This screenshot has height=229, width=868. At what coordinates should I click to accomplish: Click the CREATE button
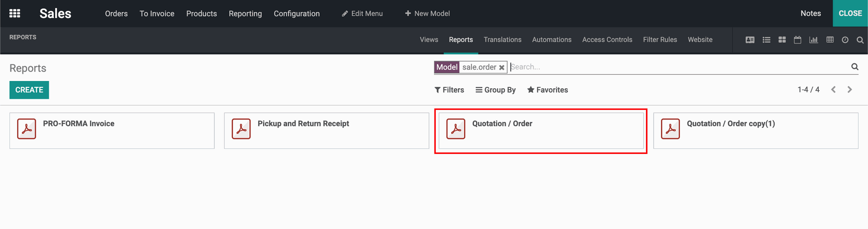click(x=29, y=90)
